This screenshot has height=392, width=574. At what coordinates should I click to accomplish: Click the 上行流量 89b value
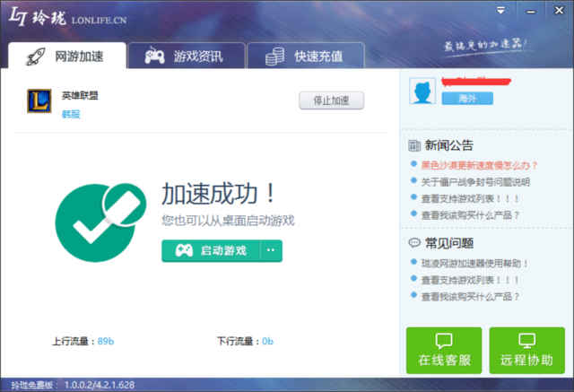pos(106,341)
